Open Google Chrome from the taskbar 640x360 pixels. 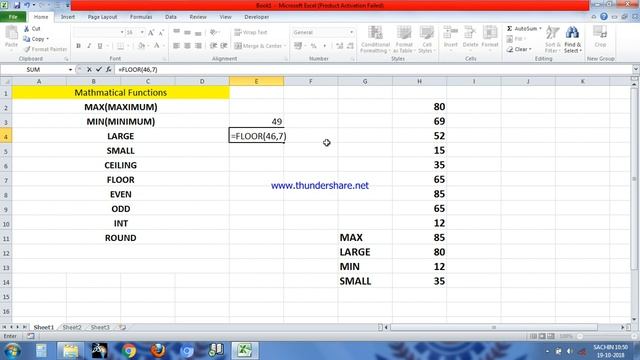[129, 350]
